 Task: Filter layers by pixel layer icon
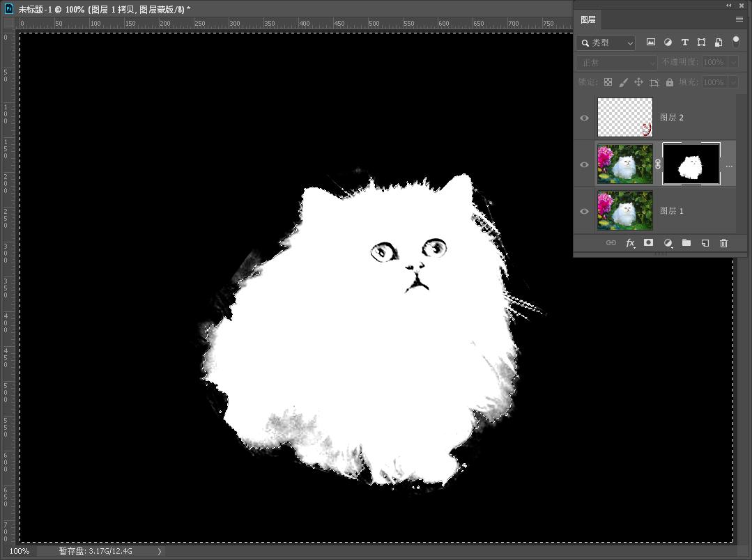pyautogui.click(x=651, y=42)
